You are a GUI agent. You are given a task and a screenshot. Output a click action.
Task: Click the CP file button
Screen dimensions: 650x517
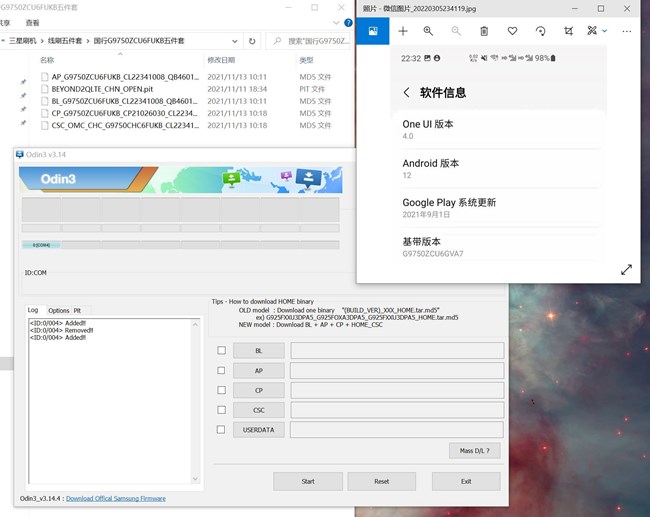click(x=259, y=390)
